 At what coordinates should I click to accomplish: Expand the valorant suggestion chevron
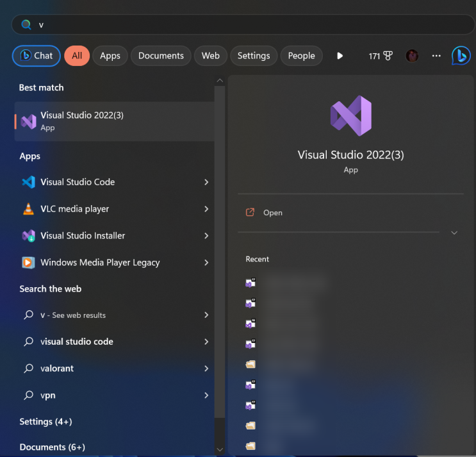click(x=206, y=369)
